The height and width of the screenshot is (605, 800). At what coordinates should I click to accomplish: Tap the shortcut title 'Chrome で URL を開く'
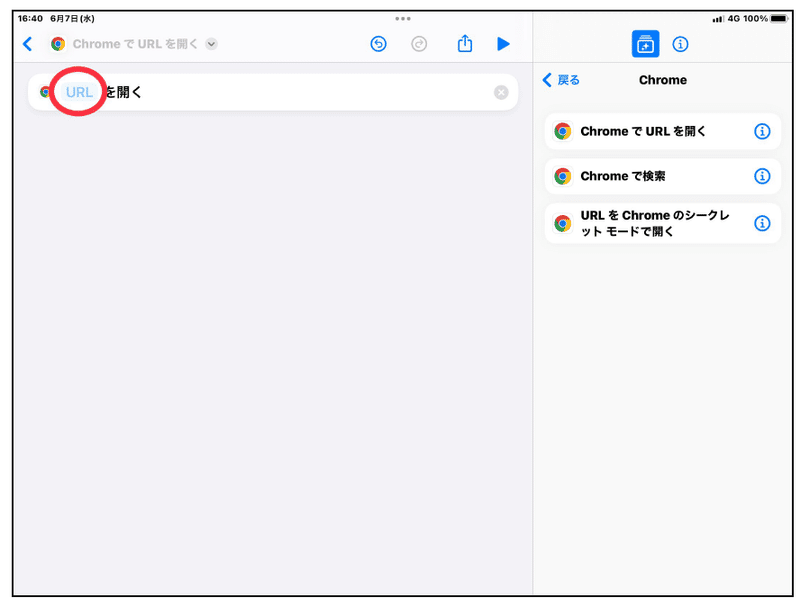[x=135, y=44]
